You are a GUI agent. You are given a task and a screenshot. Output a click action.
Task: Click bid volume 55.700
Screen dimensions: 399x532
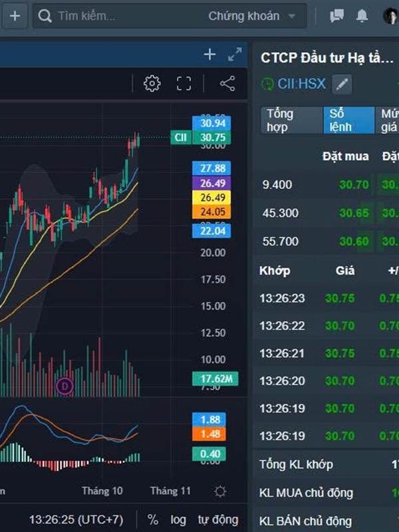[x=280, y=241]
